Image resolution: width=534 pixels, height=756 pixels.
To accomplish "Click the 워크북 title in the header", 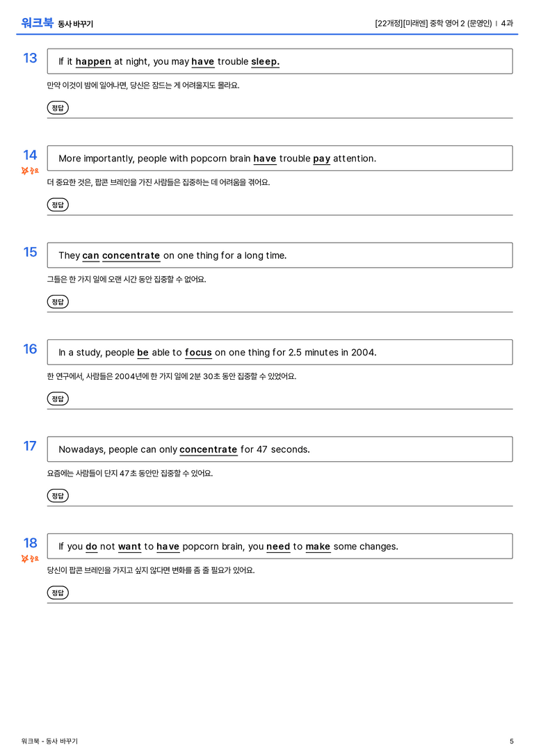I will (x=37, y=23).
